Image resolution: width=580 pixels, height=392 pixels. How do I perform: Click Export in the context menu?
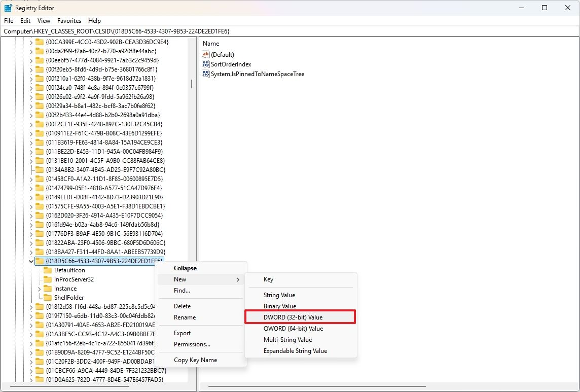pos(182,333)
